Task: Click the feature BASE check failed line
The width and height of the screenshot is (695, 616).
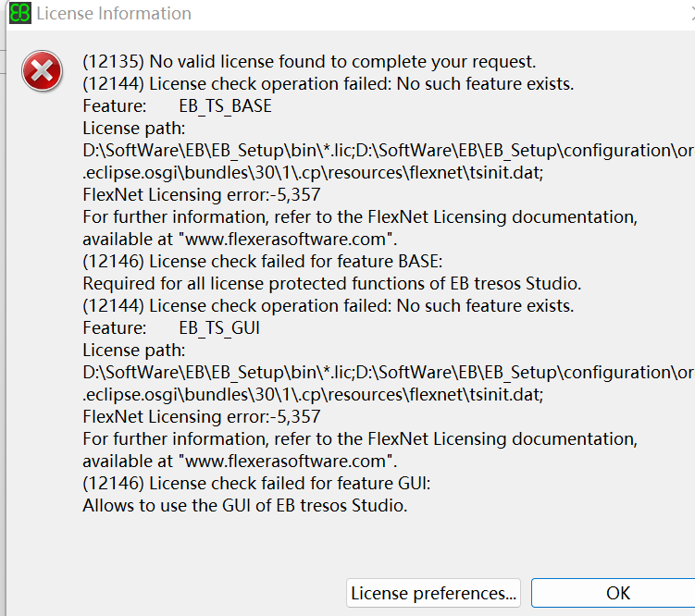Action: [x=263, y=261]
